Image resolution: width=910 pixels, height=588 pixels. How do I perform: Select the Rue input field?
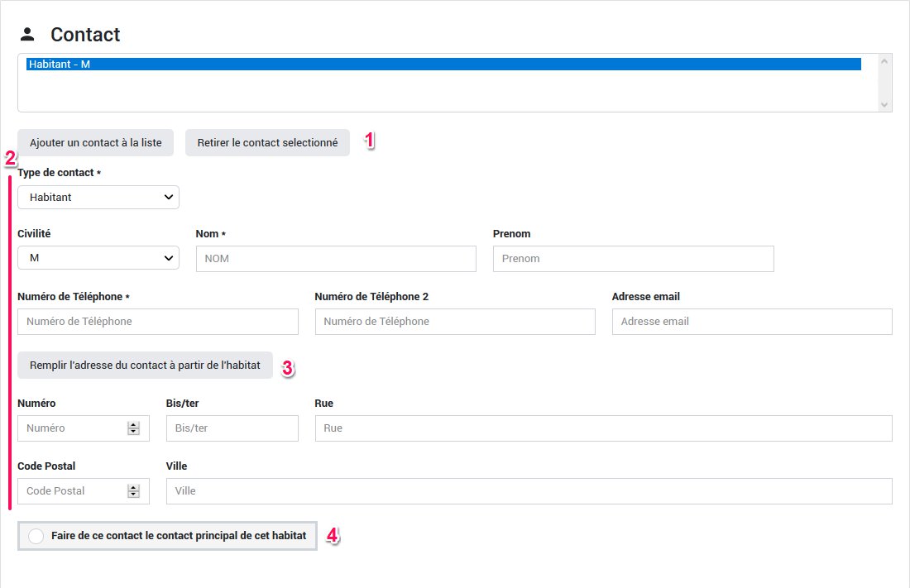tap(603, 428)
